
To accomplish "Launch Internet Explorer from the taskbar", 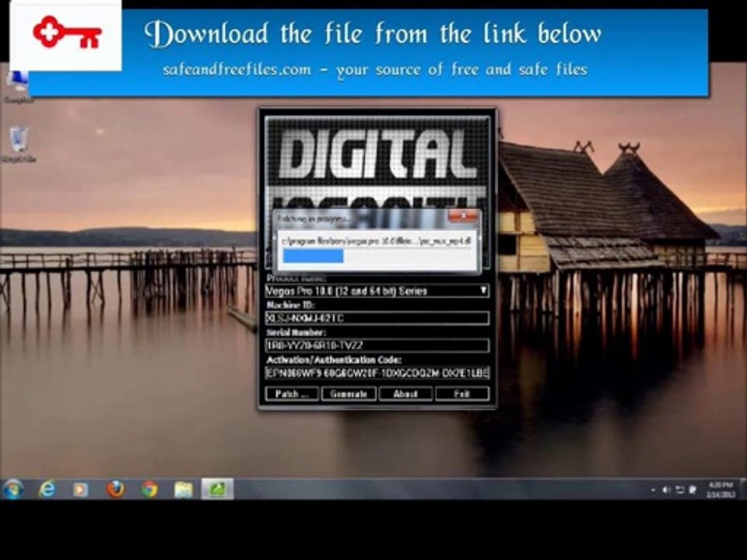I will (47, 489).
